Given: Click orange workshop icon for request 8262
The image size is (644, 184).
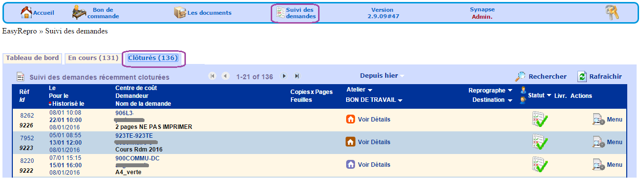Looking at the screenshot, I should [x=351, y=119].
